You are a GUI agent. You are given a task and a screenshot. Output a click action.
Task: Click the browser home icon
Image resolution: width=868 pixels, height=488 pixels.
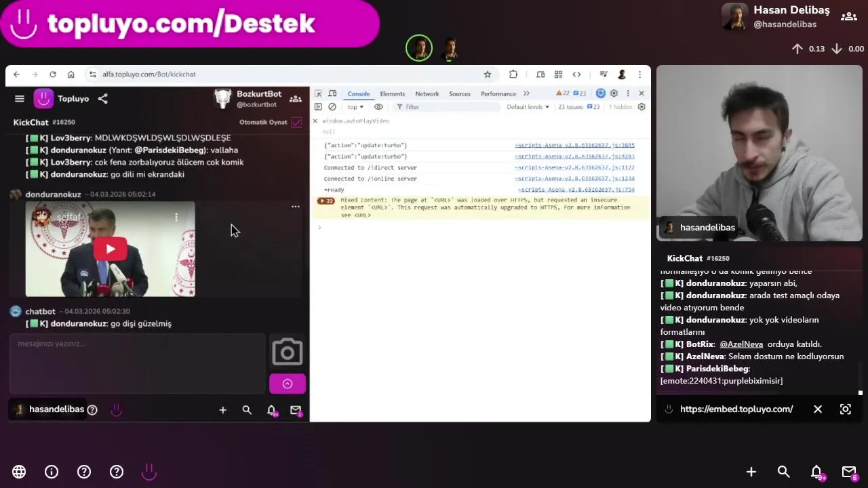tap(71, 75)
